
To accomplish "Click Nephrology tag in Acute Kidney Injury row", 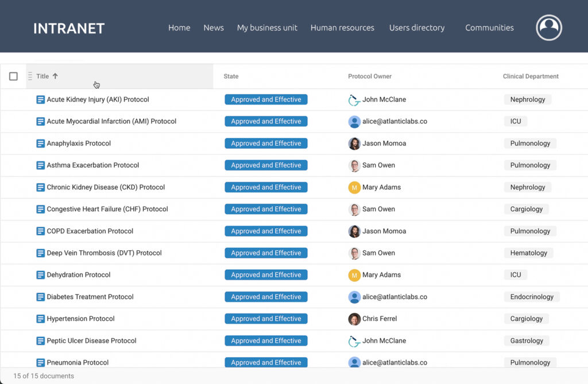I will 528,99.
